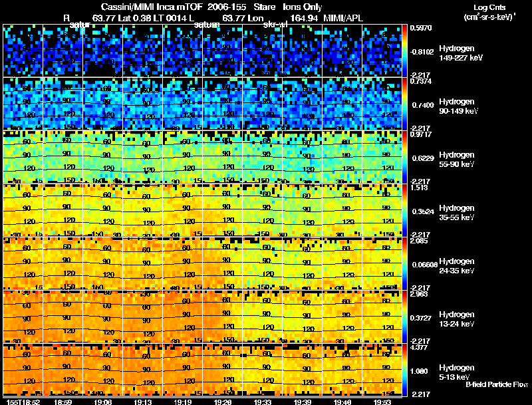Click the first 19:13 panel in 55-90 keV row
The width and height of the screenshot is (532, 405).
[143, 157]
